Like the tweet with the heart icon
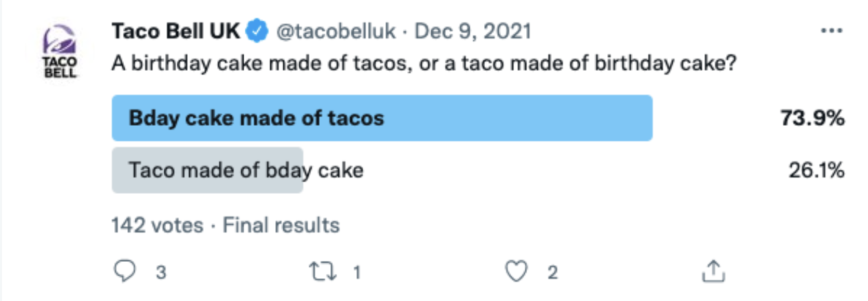Image resolution: width=868 pixels, height=301 pixels. point(516,272)
